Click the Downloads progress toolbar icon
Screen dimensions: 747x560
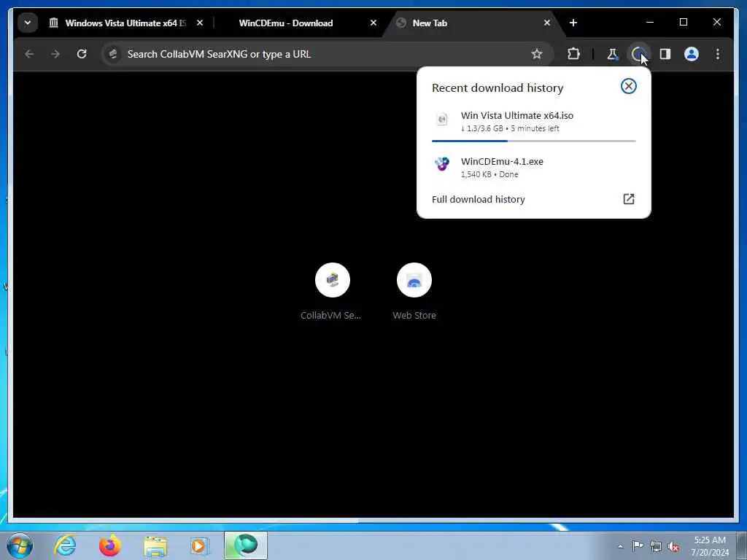tap(638, 54)
